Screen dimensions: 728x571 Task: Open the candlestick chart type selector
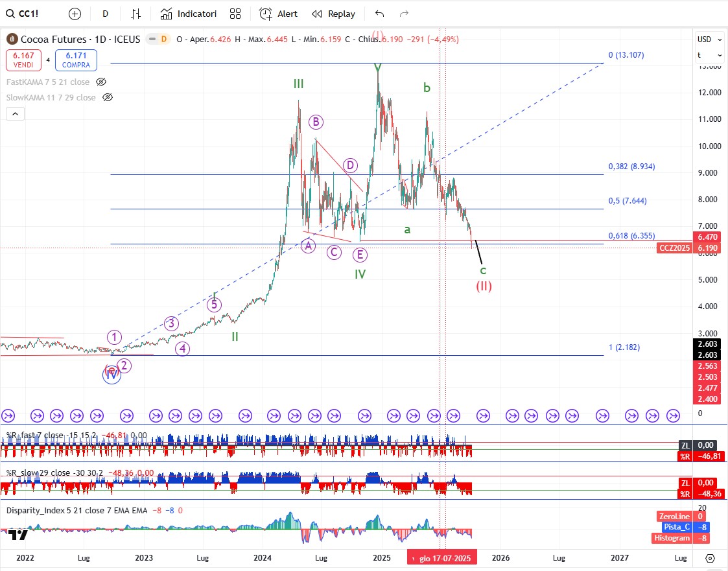[135, 14]
